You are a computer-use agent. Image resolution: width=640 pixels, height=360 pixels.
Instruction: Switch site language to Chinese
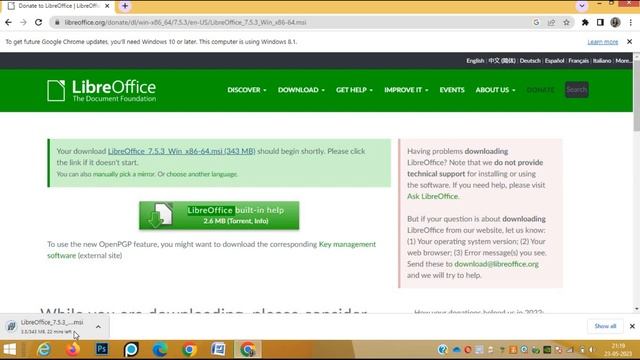502,61
